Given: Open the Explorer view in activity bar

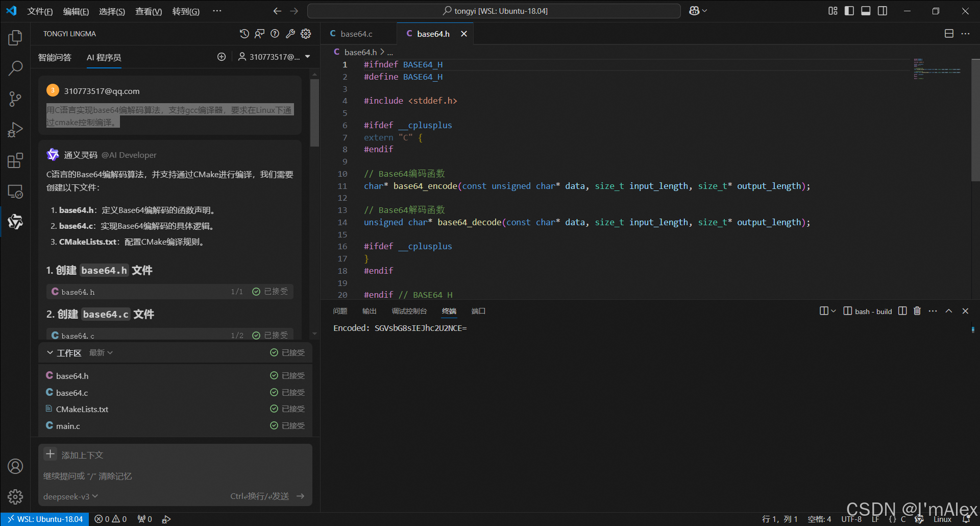Looking at the screenshot, I should (x=15, y=38).
